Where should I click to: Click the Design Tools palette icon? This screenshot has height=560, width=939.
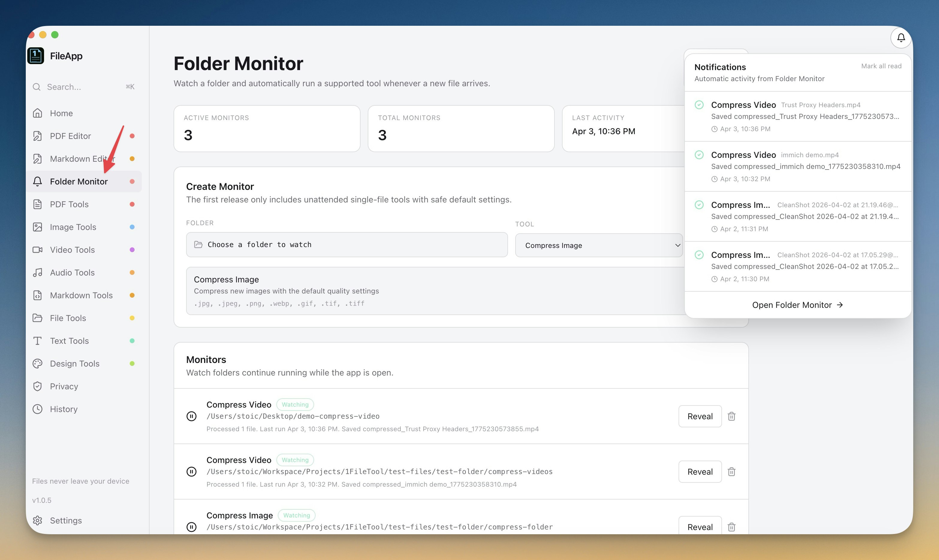tap(37, 363)
